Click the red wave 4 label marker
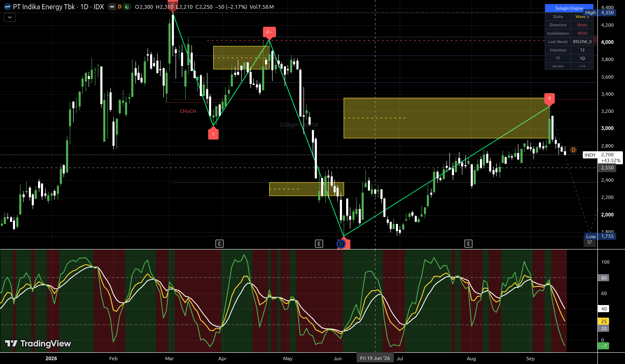625x364 pixels. click(x=549, y=99)
